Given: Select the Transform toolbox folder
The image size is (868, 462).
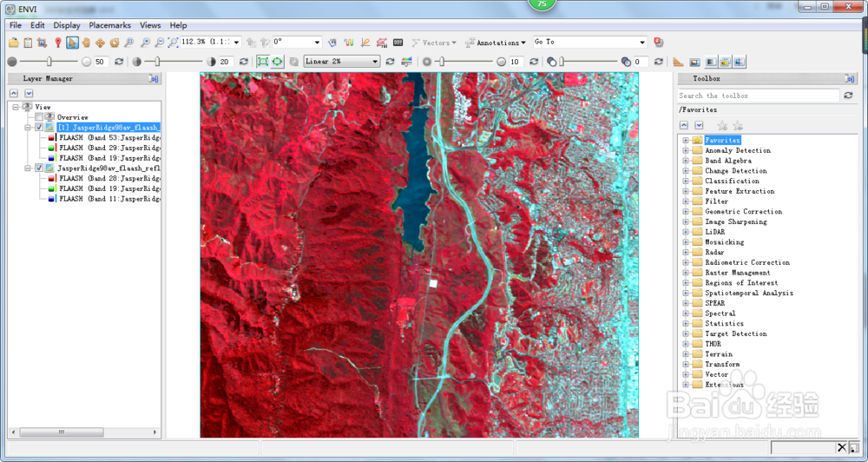Looking at the screenshot, I should 722,364.
